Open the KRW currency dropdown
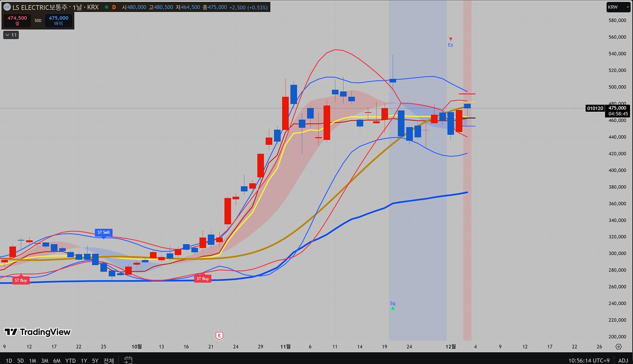 tap(618, 7)
